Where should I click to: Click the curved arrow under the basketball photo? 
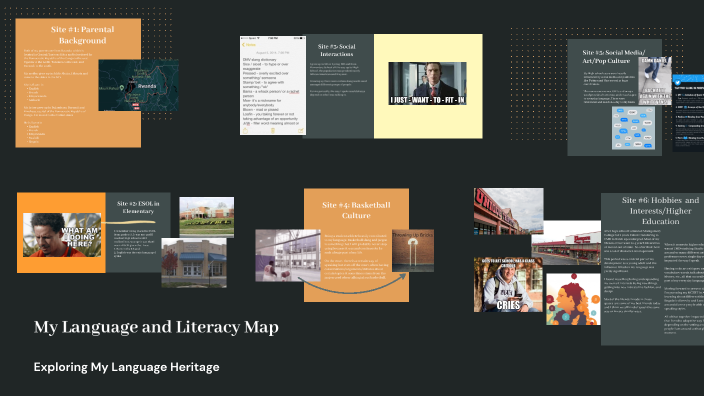click(x=352, y=284)
